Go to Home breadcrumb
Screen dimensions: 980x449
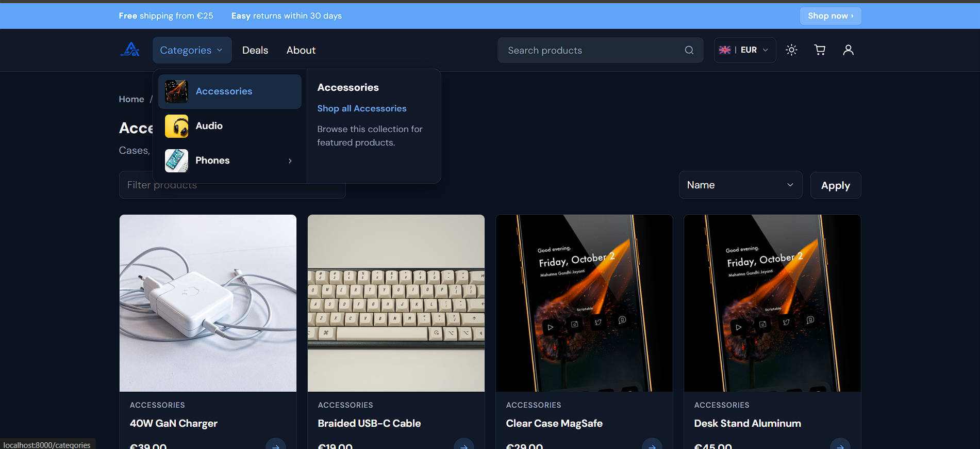click(x=131, y=99)
